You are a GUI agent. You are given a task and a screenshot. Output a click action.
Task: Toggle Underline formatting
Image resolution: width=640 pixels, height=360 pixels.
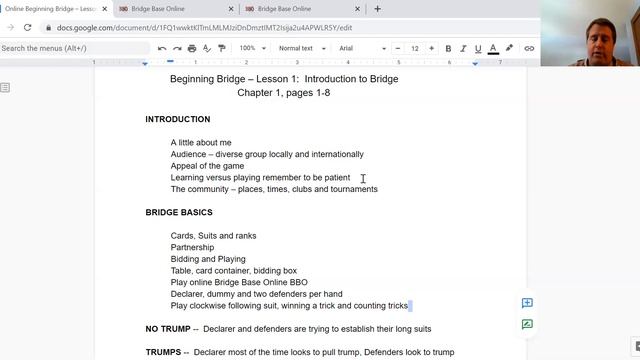click(478, 49)
